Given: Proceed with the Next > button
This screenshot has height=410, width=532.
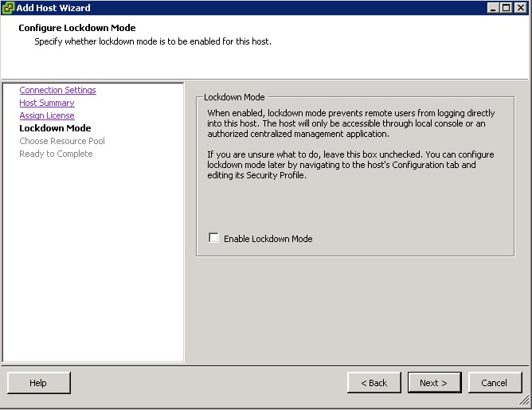Looking at the screenshot, I should (433, 383).
